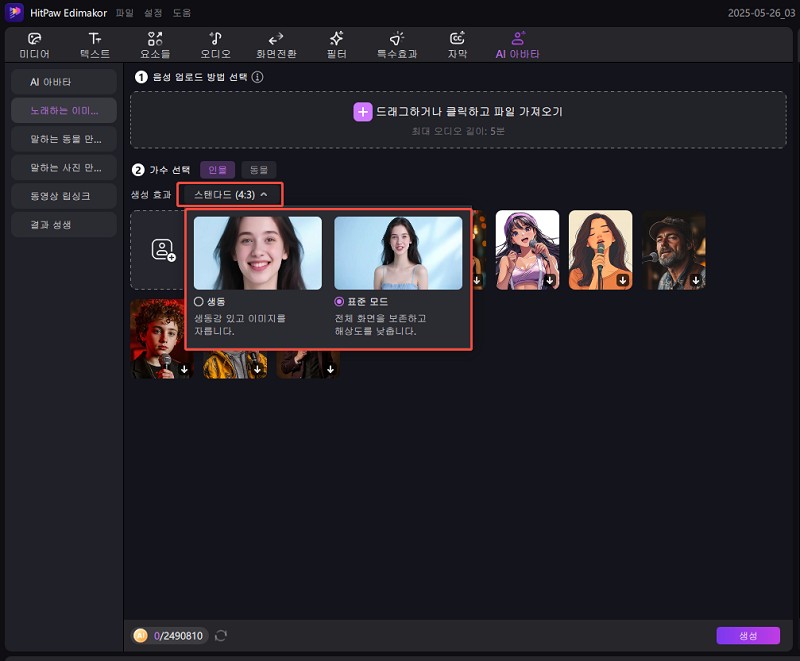The image size is (800, 661).
Task: Download the curly-haired boy avatar
Action: (x=184, y=369)
